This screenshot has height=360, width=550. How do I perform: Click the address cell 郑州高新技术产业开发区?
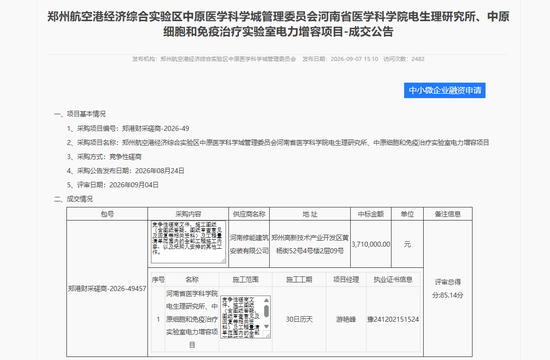click(310, 244)
